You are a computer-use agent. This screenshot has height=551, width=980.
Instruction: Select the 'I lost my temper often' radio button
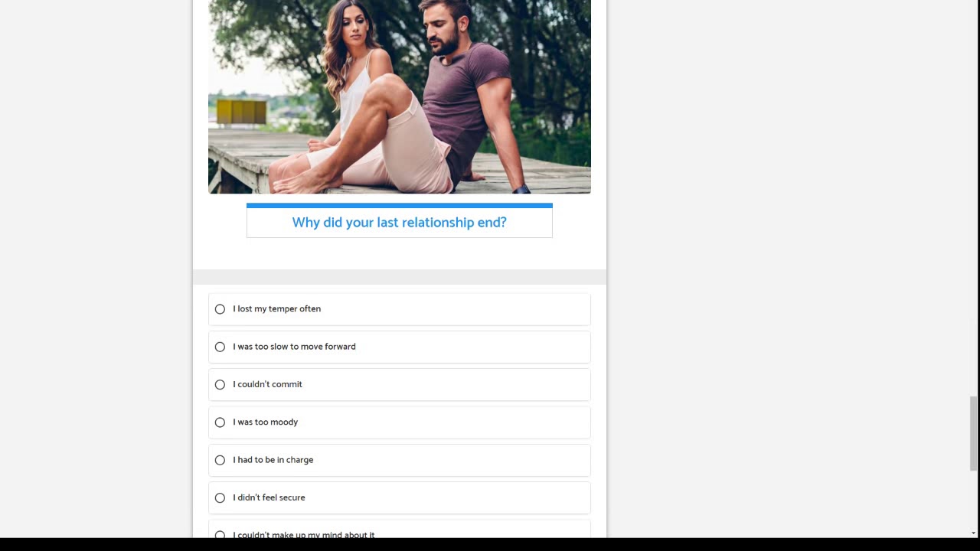(x=220, y=309)
